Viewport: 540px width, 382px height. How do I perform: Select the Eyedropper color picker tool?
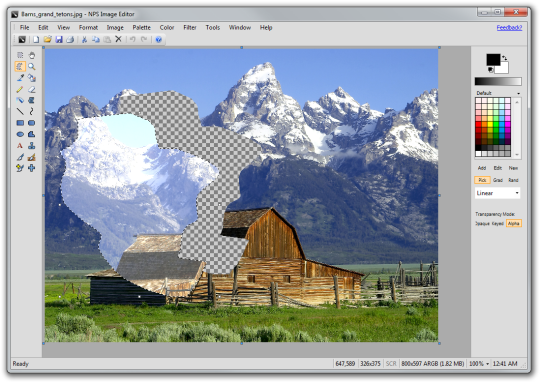(x=20, y=78)
